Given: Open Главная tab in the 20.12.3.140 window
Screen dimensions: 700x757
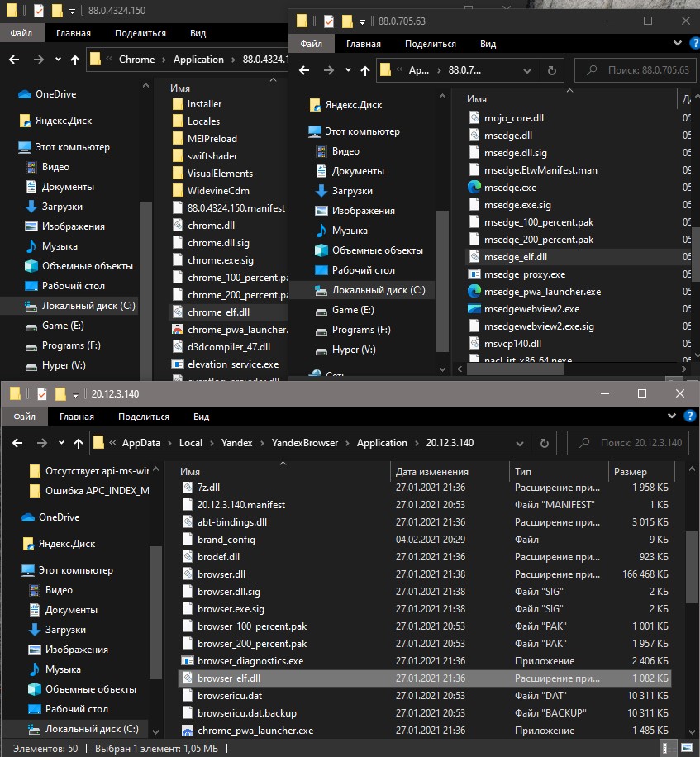Looking at the screenshot, I should (76, 417).
